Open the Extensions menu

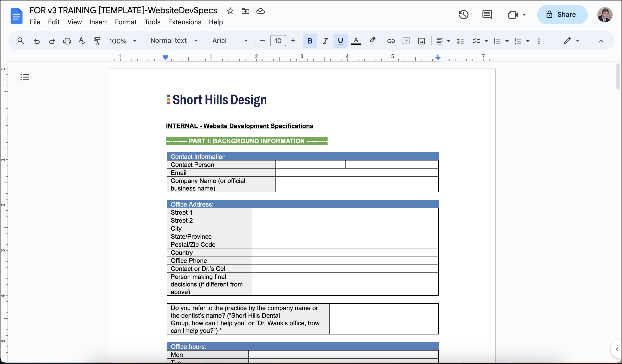click(184, 22)
